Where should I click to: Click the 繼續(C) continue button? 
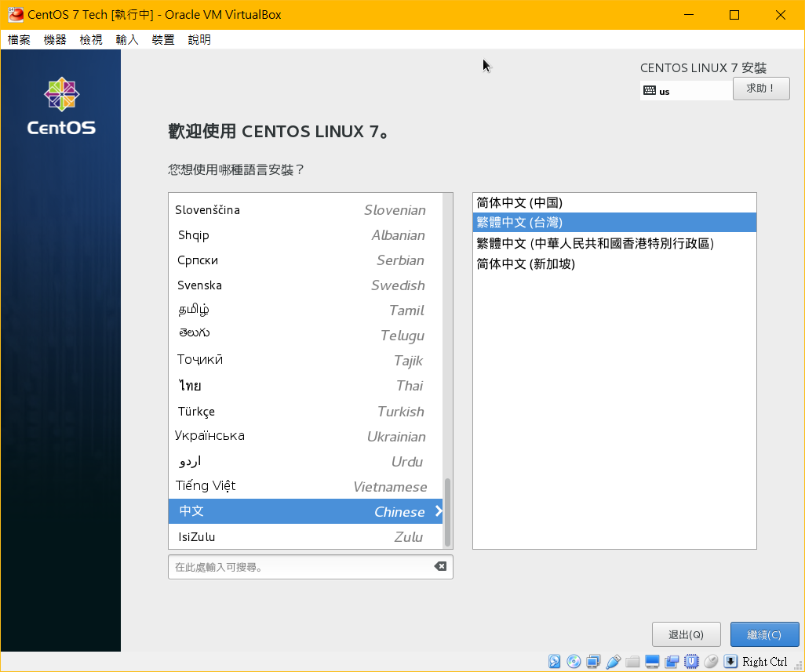click(764, 634)
